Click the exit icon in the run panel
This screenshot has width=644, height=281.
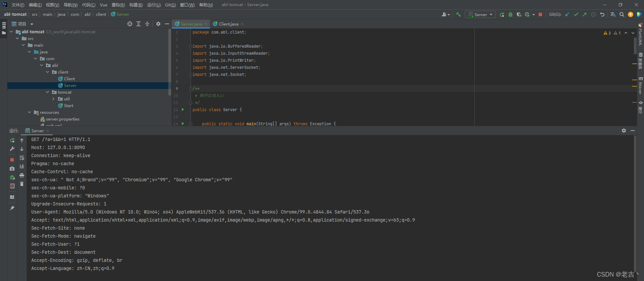(x=12, y=186)
